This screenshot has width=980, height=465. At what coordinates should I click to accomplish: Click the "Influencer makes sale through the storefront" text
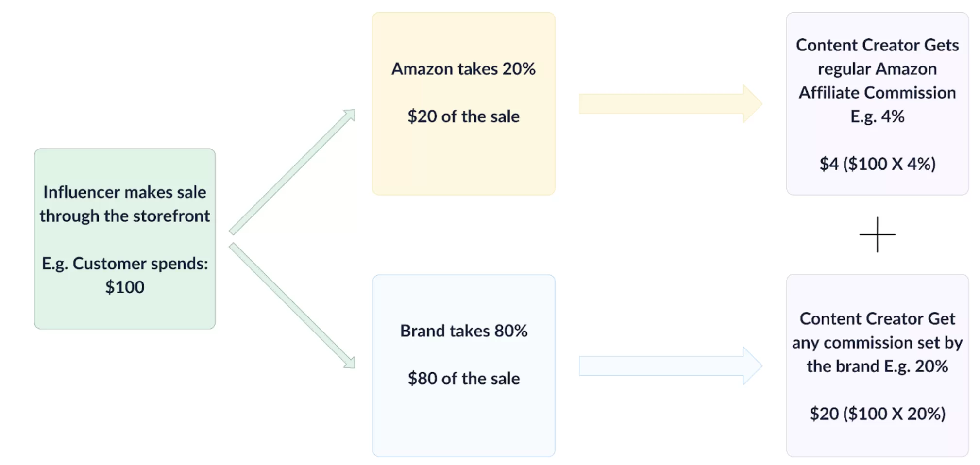pos(125,204)
